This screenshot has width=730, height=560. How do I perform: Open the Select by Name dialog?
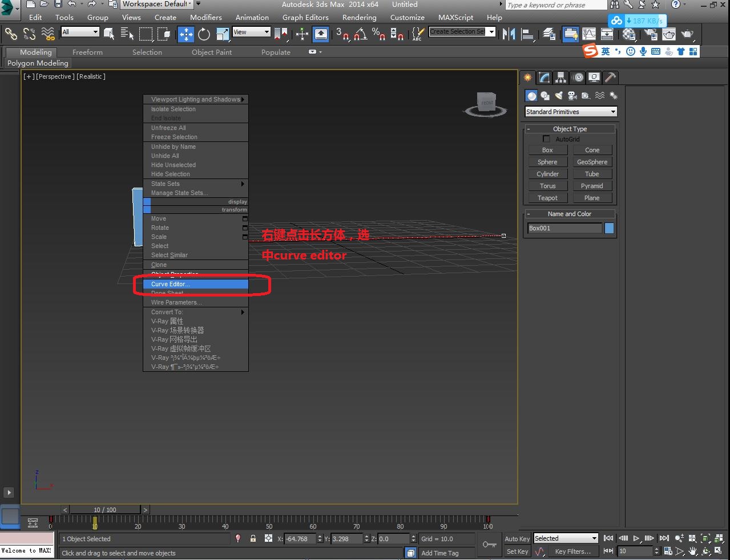coord(127,34)
